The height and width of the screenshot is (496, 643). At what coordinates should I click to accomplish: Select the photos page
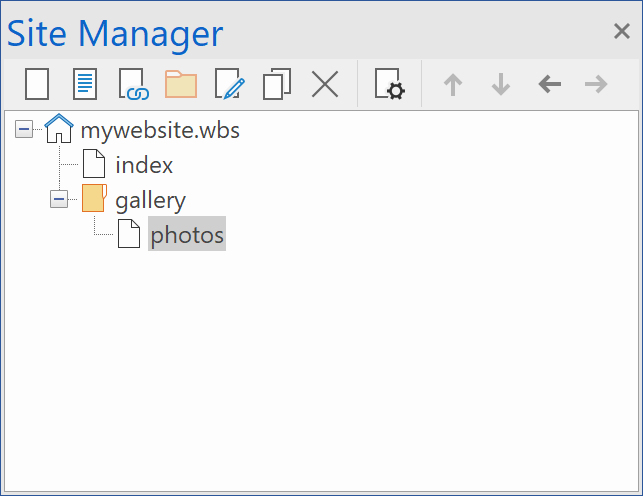pos(187,234)
